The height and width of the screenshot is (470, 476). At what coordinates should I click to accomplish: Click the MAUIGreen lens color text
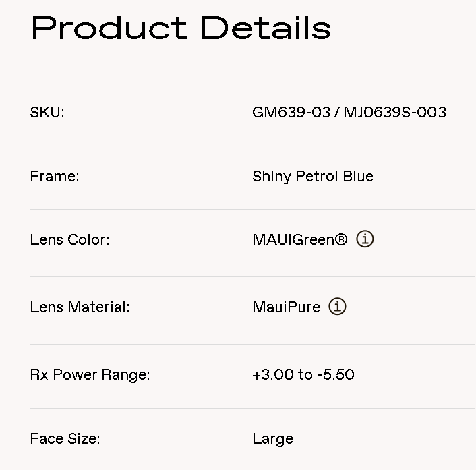294,240
